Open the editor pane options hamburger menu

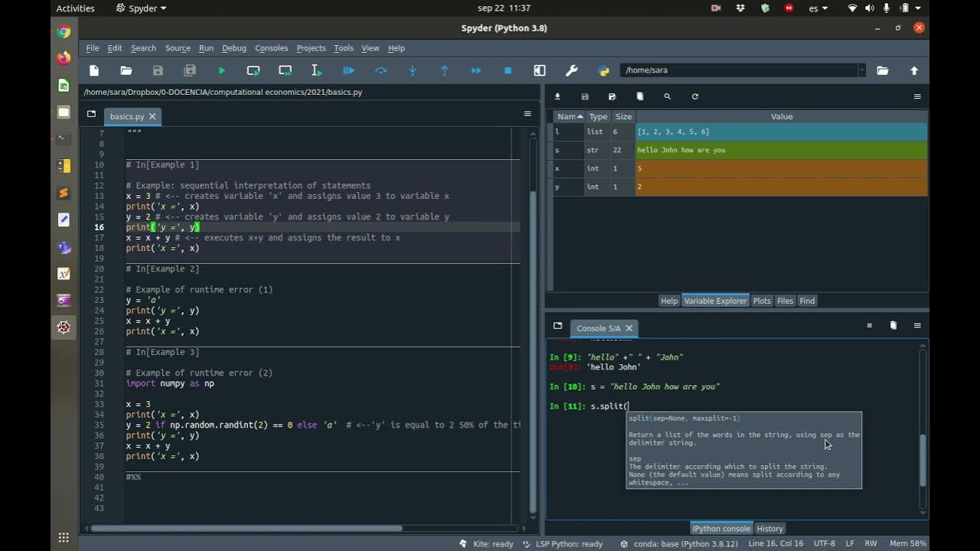[528, 114]
